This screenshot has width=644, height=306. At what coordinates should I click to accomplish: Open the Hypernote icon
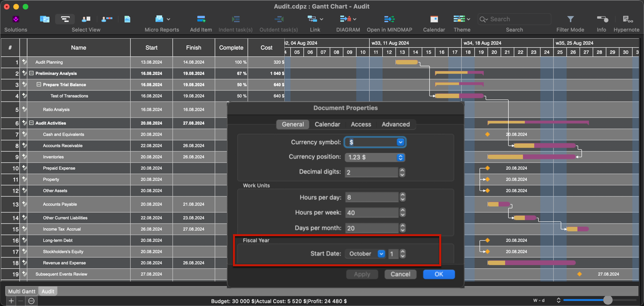(x=627, y=19)
